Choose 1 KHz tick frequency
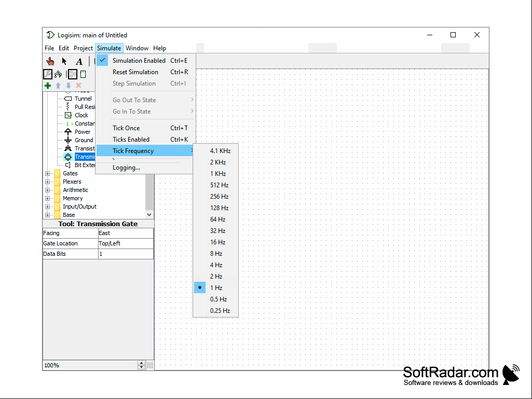Screen dimensions: 532x399 tap(216, 174)
